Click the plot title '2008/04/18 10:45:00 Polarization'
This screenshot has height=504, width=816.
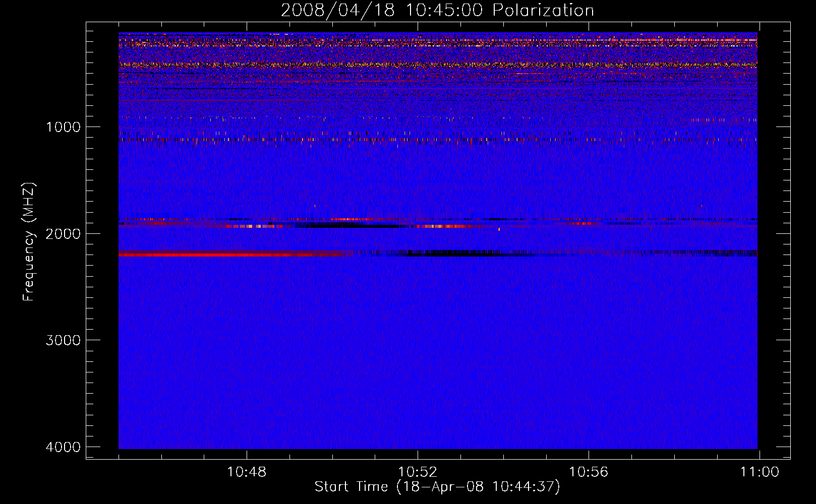point(437,11)
